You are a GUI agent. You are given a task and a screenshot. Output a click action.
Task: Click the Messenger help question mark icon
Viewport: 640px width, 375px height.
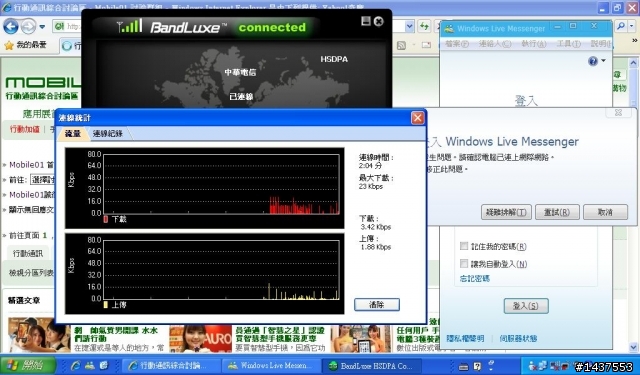point(593,61)
